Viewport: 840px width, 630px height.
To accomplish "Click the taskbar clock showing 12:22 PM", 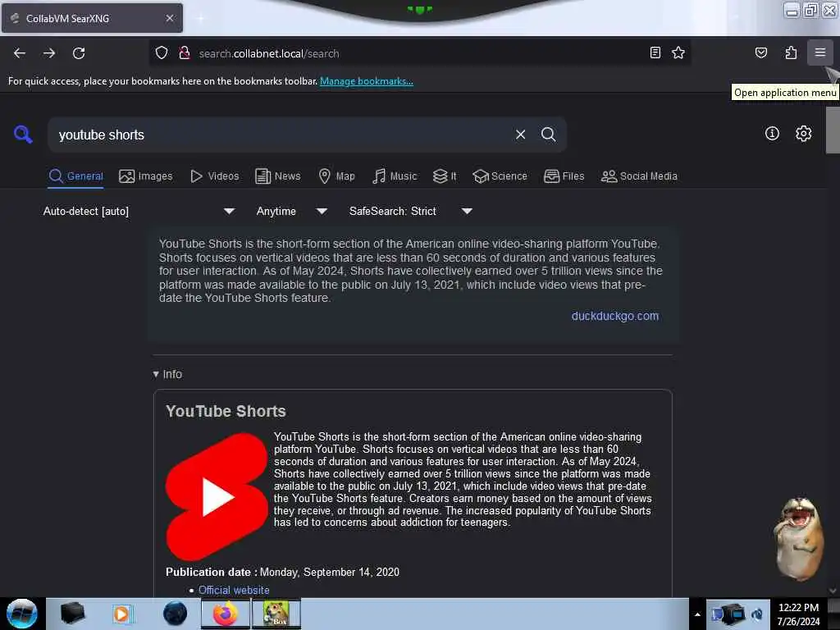I will coord(798,614).
